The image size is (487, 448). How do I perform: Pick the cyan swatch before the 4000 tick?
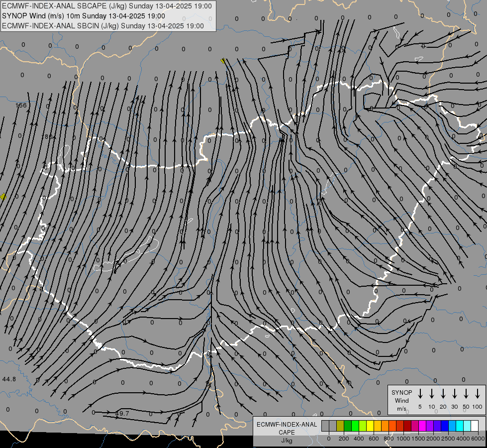[x=460, y=426]
